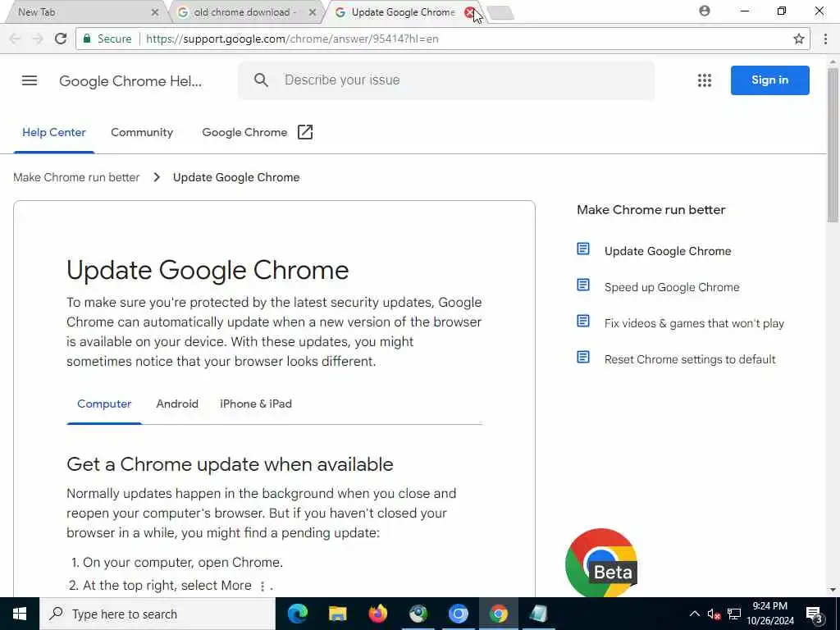The height and width of the screenshot is (630, 840).
Task: Click the Chrome Beta logo
Action: (x=601, y=563)
